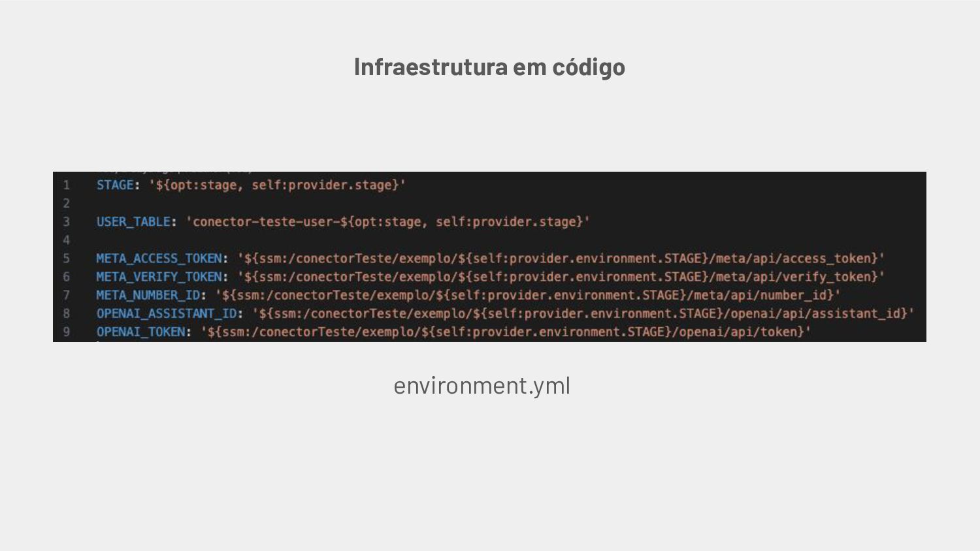Click line number 4 in the gutter
The width and height of the screenshot is (980, 551).
pyautogui.click(x=66, y=240)
